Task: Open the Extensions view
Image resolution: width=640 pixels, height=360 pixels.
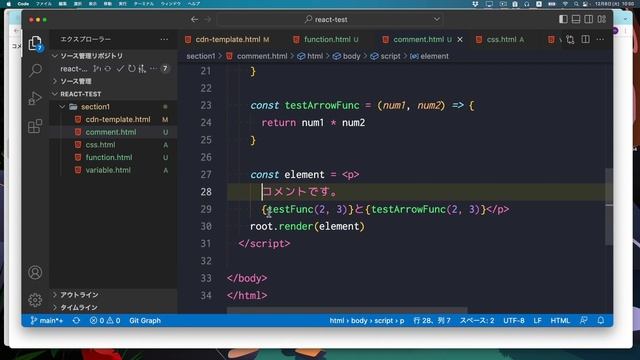Action: pos(35,126)
